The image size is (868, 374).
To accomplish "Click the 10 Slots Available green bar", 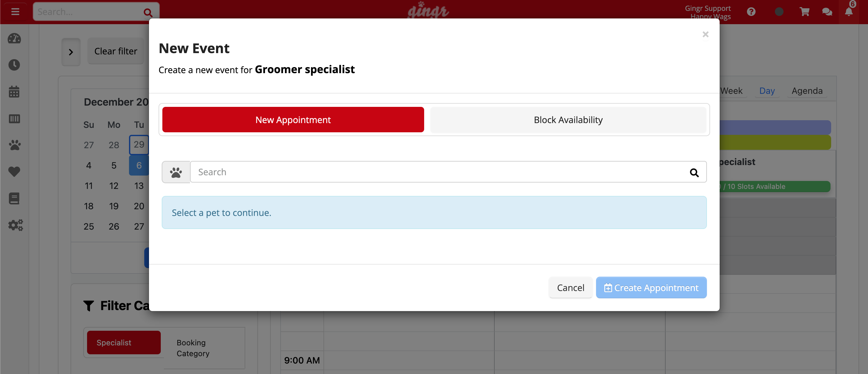I will point(775,186).
